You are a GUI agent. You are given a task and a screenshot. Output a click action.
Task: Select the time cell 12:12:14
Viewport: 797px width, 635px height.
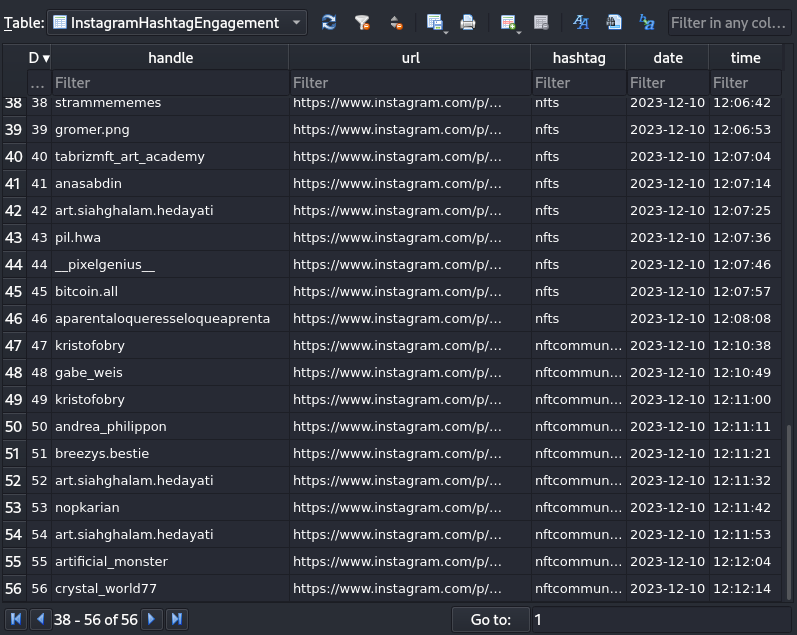click(745, 588)
